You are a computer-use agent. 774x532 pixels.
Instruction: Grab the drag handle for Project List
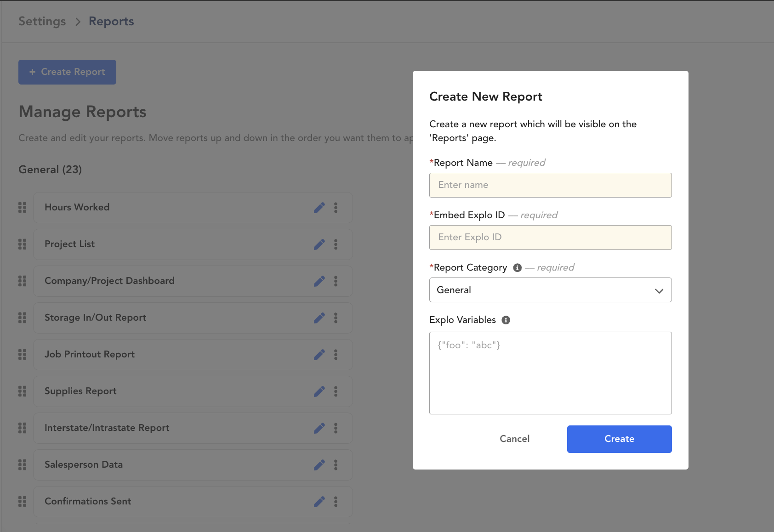pos(22,244)
